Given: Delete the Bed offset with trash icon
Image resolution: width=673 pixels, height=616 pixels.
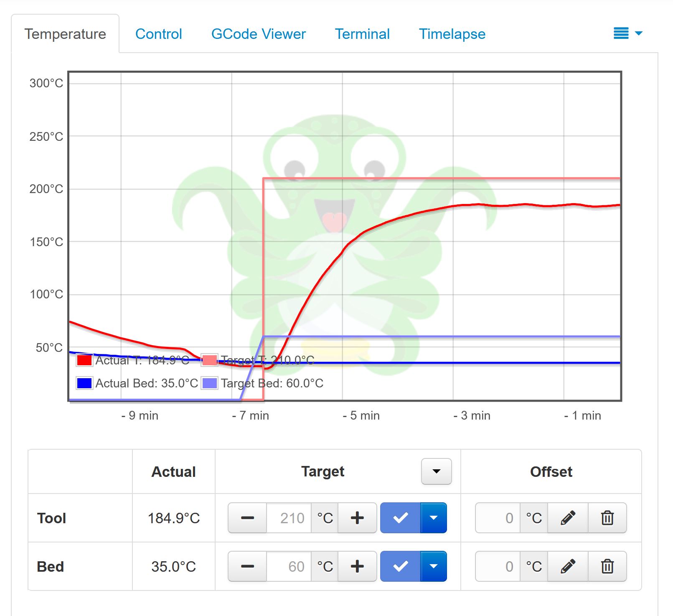Looking at the screenshot, I should pos(607,566).
